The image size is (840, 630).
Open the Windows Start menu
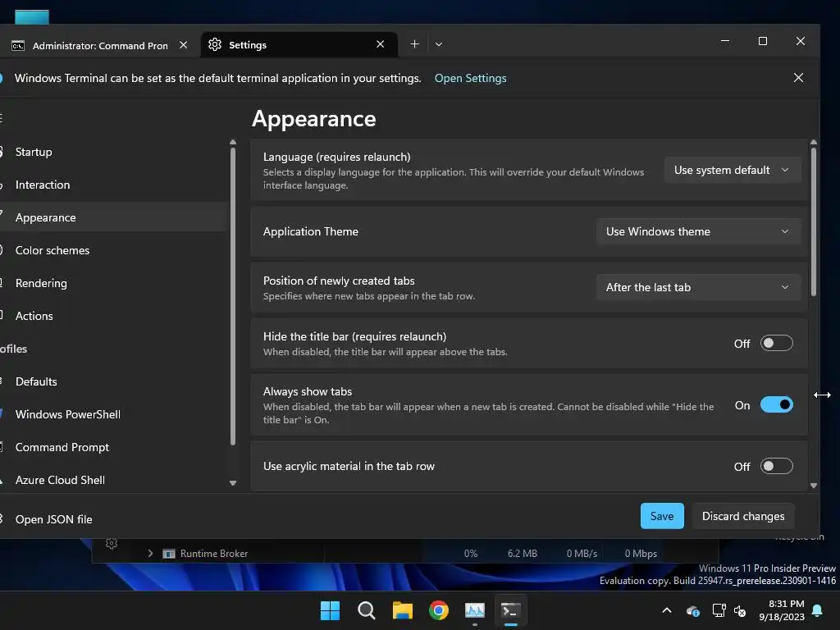coord(330,610)
